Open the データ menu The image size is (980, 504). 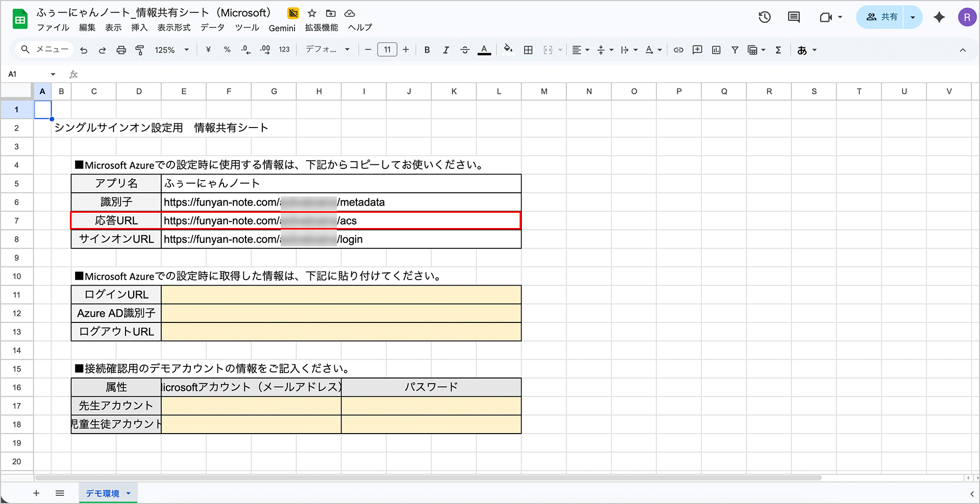tap(212, 28)
